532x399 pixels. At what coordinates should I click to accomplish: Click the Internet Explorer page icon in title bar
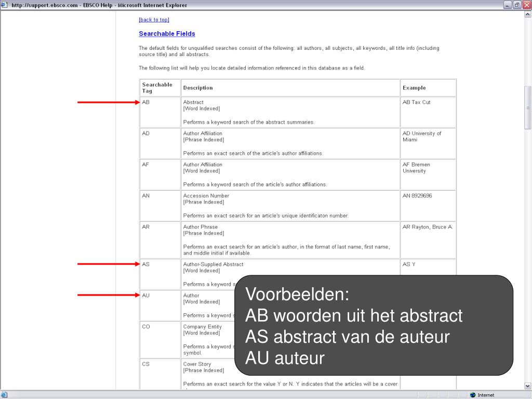4,5
